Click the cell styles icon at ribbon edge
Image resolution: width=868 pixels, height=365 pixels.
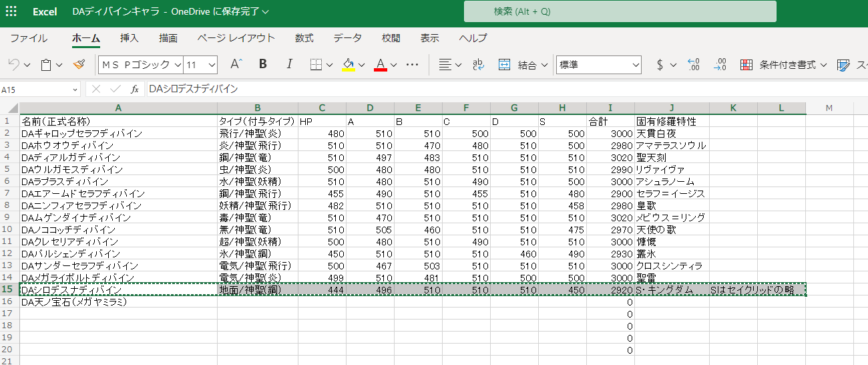click(843, 65)
